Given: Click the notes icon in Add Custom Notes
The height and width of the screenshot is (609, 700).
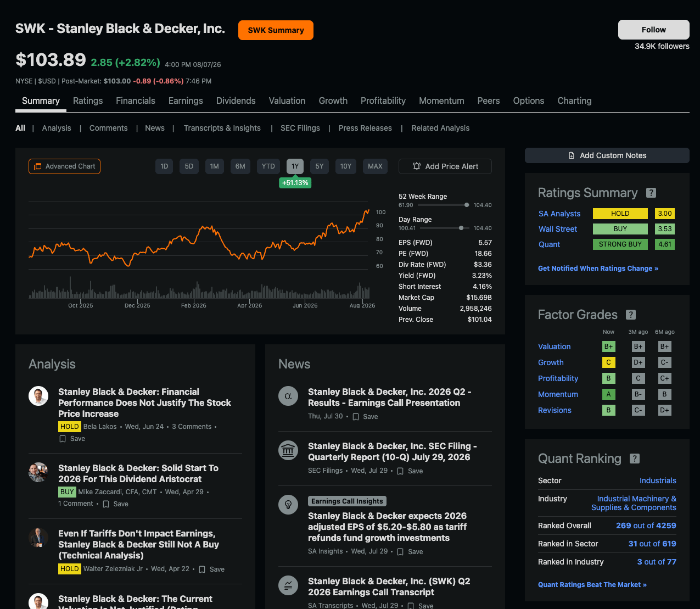Looking at the screenshot, I should click(x=572, y=155).
